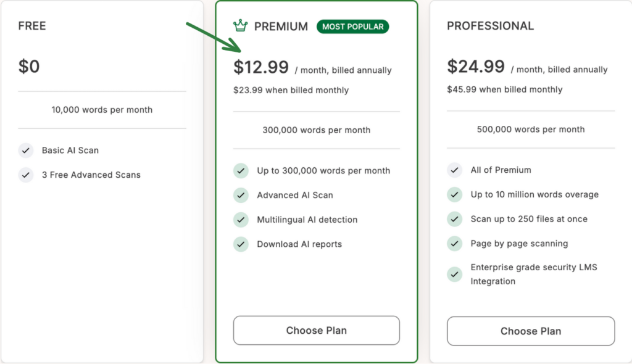632x364 pixels.
Task: Select the checkmark beside All of Premium
Action: point(455,170)
